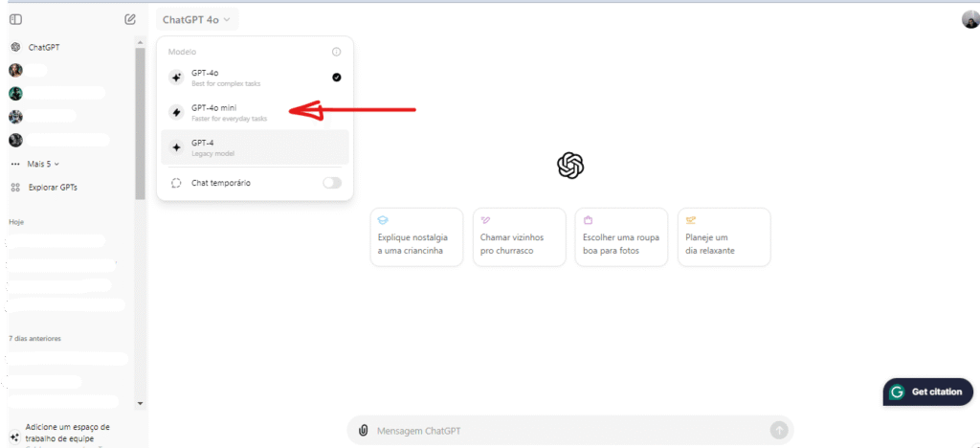The height and width of the screenshot is (448, 980).
Task: Expand the Mais 5 list
Action: [43, 164]
